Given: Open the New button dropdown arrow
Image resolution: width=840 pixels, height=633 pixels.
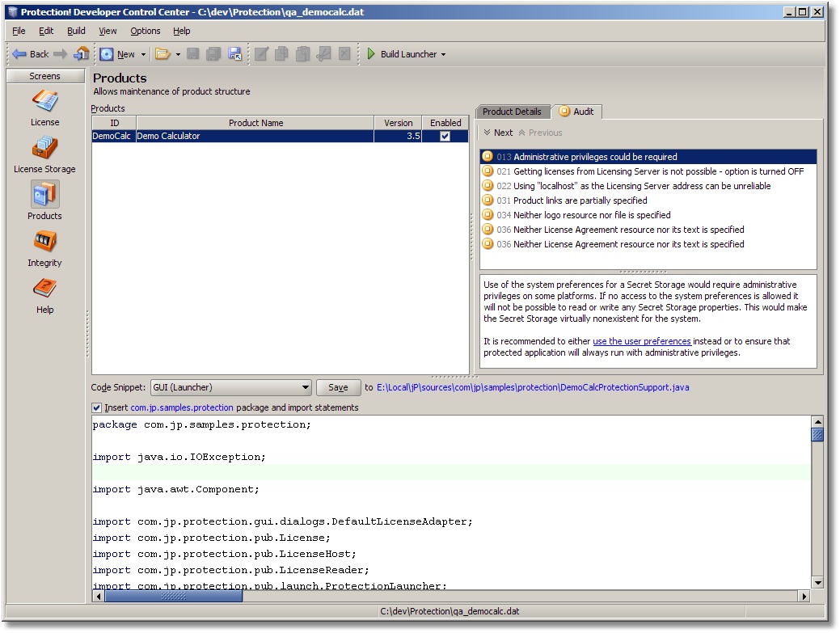Looking at the screenshot, I should coord(144,54).
